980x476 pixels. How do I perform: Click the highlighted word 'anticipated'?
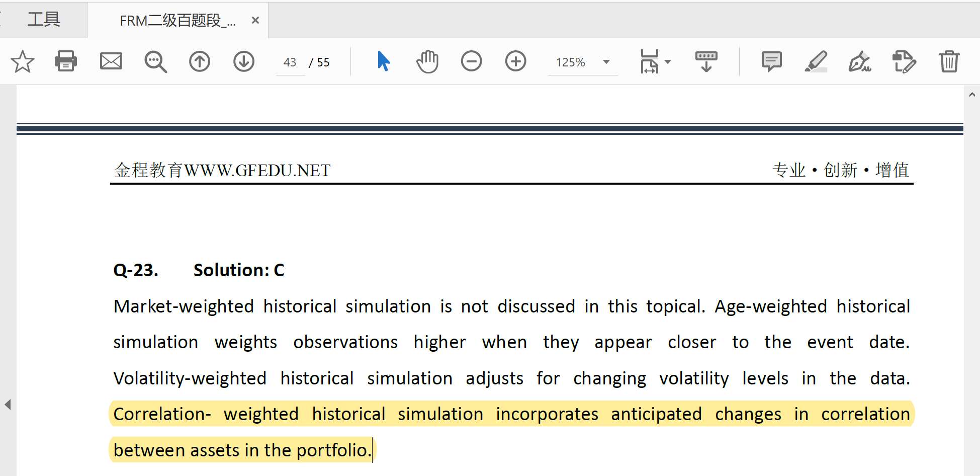coord(656,414)
